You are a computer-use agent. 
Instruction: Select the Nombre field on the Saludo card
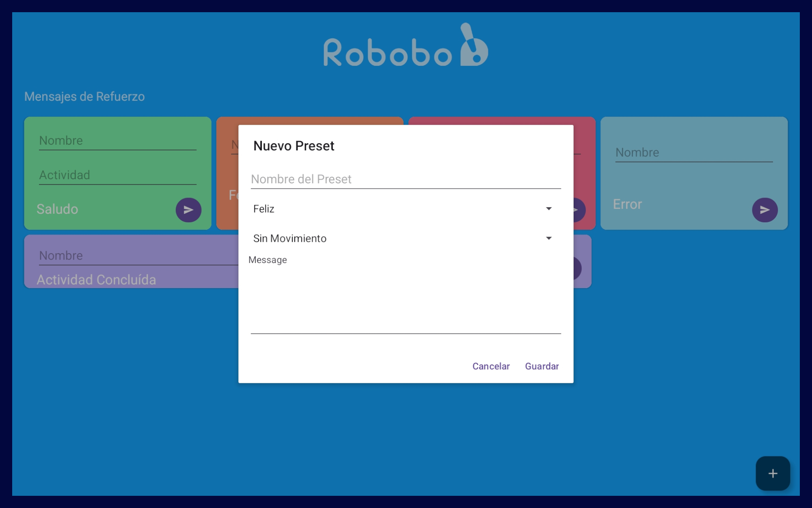117,141
